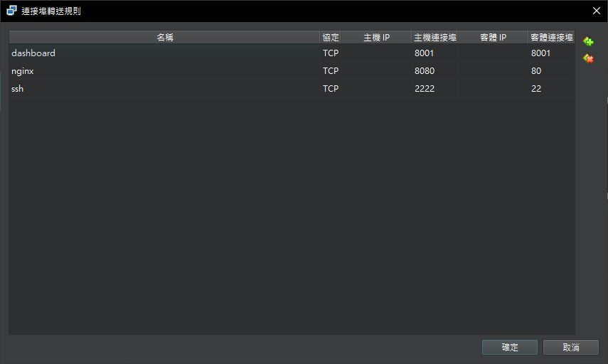This screenshot has height=364, width=608.
Task: Sort by the 名稱 column header
Action: click(x=164, y=37)
